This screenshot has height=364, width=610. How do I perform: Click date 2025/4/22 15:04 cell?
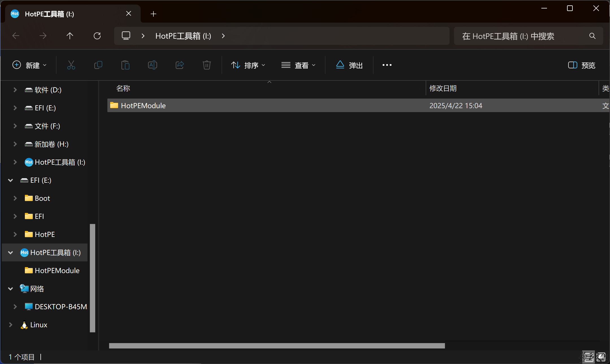coord(456,105)
